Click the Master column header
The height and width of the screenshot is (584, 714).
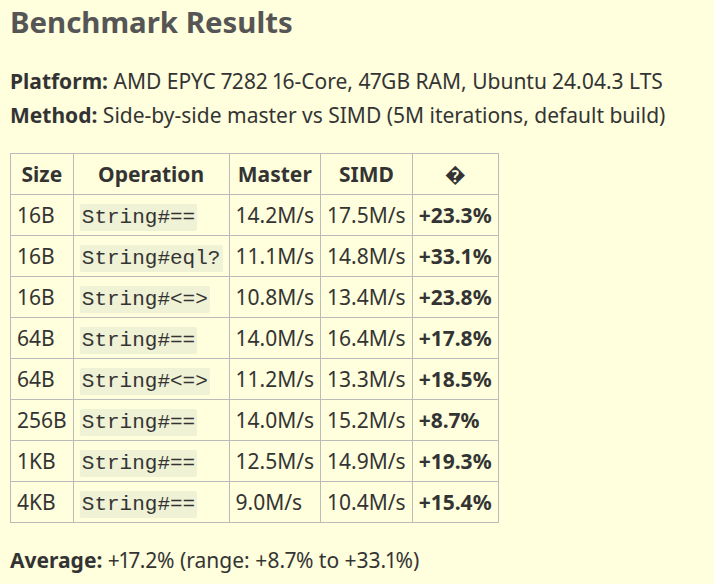(275, 175)
